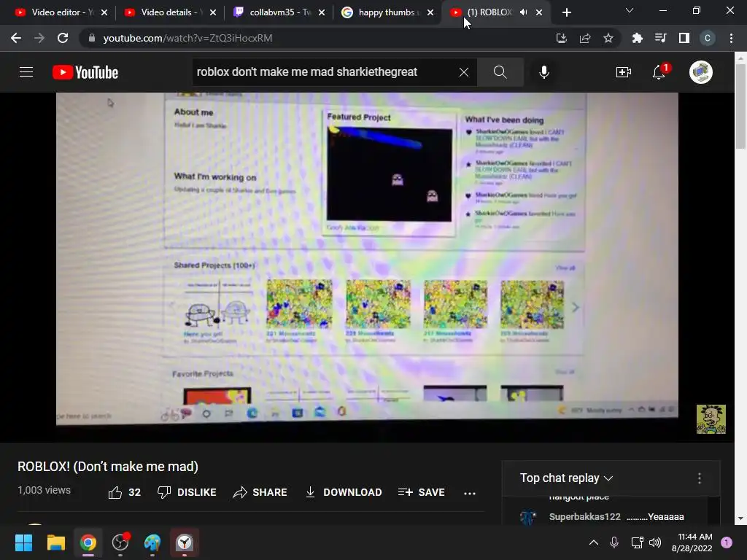Open OBS Studio from taskbar
Viewport: 747px width, 560px height.
tap(120, 542)
